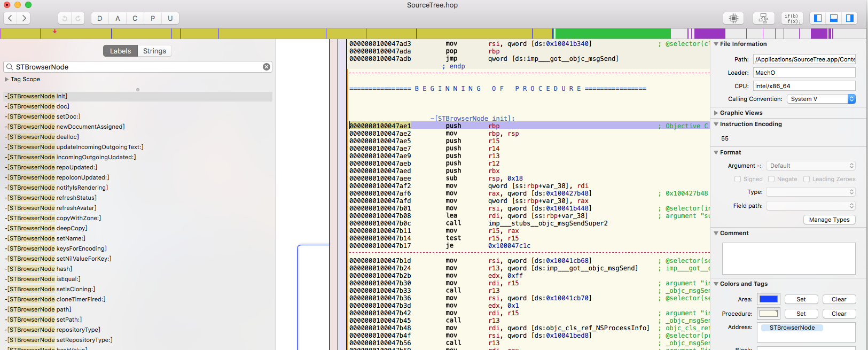The image size is (868, 350).
Task: Switch to assembly (CPU chip) view
Action: point(733,18)
